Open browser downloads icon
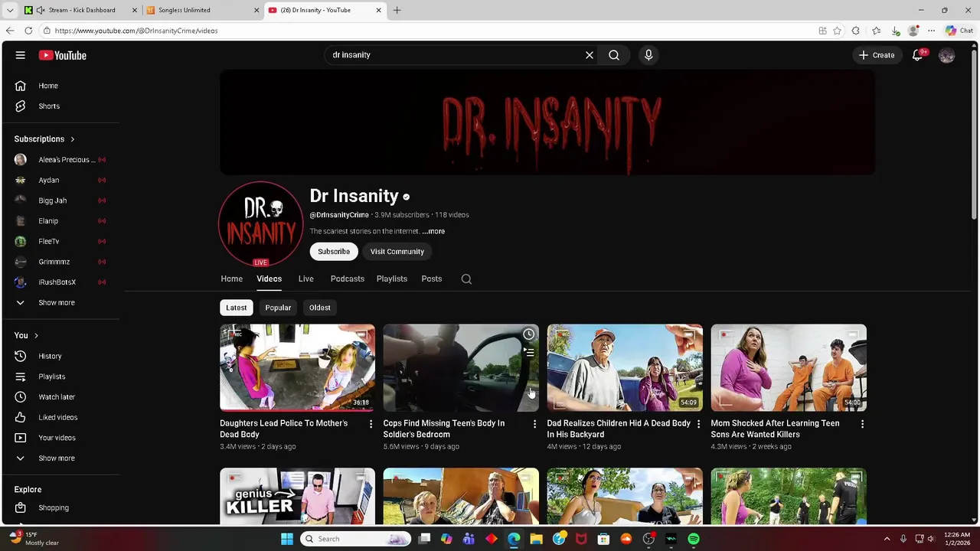980x551 pixels. tap(895, 31)
